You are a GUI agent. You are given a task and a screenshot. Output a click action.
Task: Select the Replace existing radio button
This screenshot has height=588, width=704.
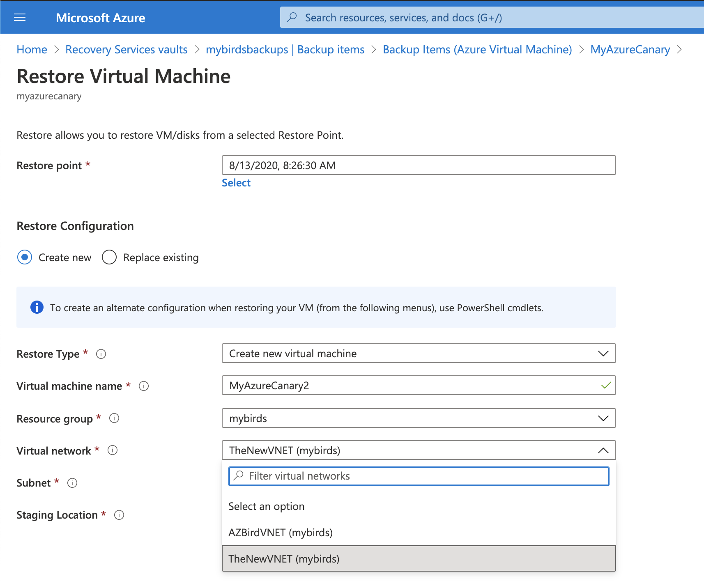pyautogui.click(x=109, y=257)
